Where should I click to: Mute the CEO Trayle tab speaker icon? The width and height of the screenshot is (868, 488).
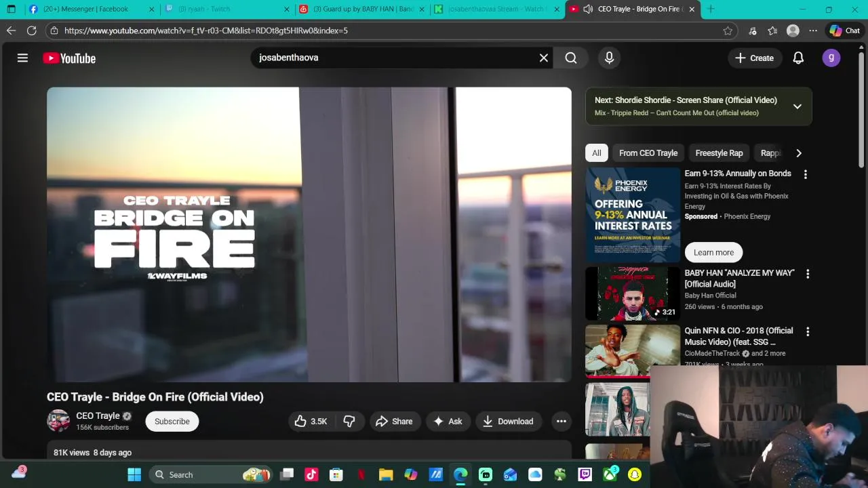click(588, 9)
